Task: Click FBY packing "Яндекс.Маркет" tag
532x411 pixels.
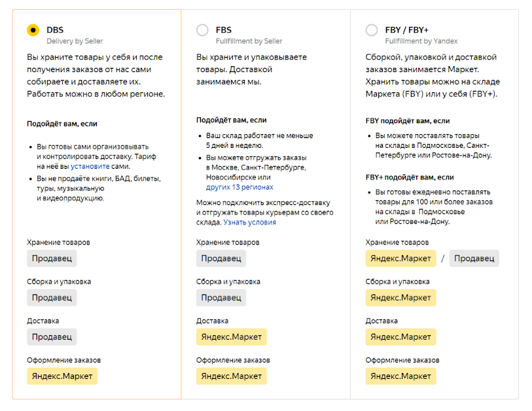Action: point(400,298)
